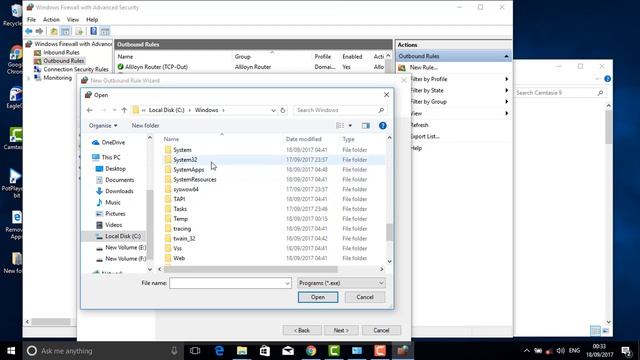Open the Help menu
This screenshot has width=640, height=360.
[92, 20]
